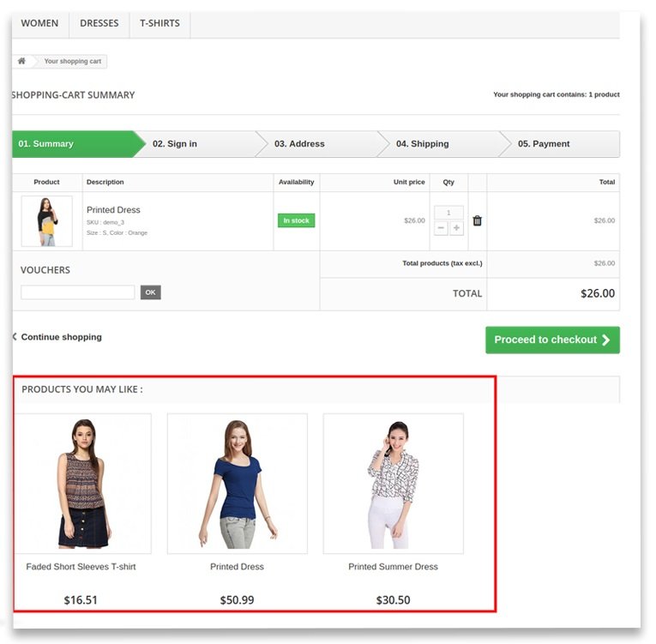Click the voucher code input field
This screenshot has height=644, width=656.
pos(78,292)
